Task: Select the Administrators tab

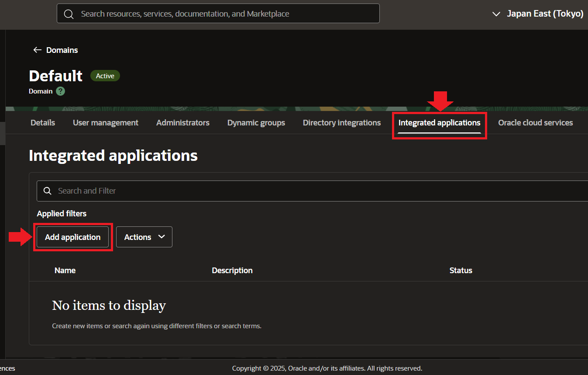Action: point(182,123)
